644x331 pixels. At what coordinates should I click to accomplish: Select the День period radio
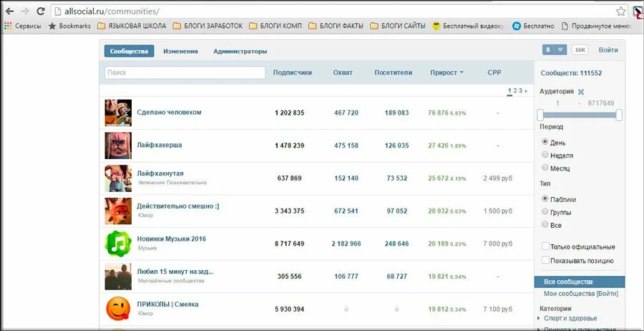[x=545, y=142]
